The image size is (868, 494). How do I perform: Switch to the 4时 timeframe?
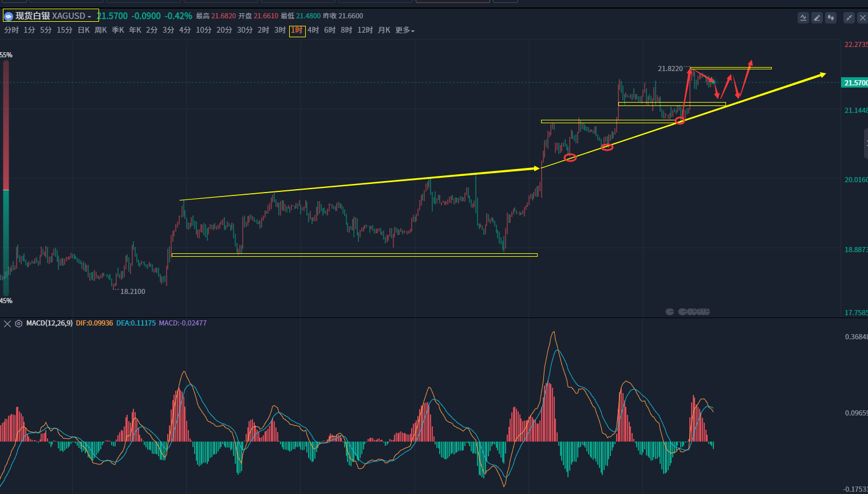313,30
